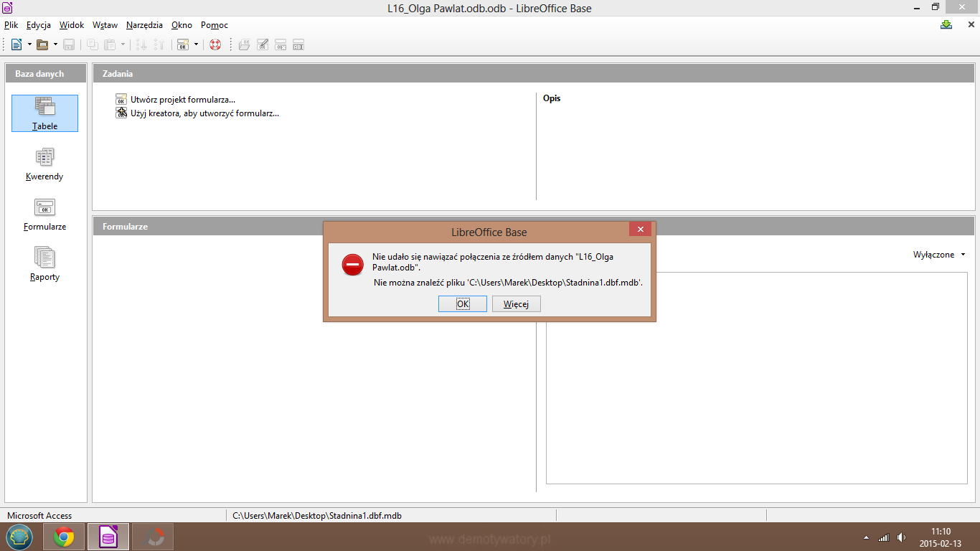Click the Więcej button in dialog
This screenshot has height=551, width=980.
point(516,304)
